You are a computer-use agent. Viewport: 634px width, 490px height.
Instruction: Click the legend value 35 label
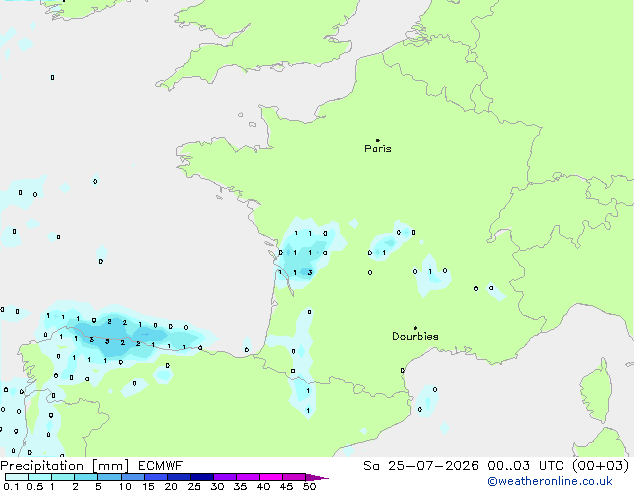click(240, 486)
